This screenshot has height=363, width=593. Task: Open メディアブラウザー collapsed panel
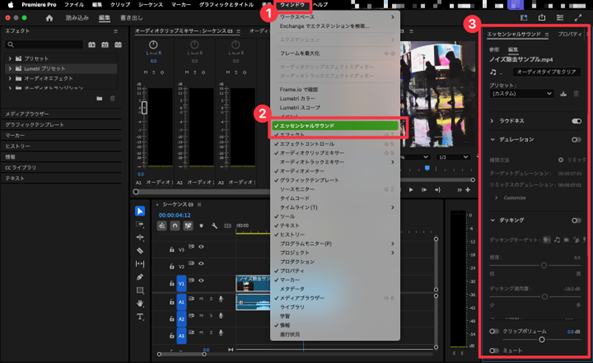(27, 114)
